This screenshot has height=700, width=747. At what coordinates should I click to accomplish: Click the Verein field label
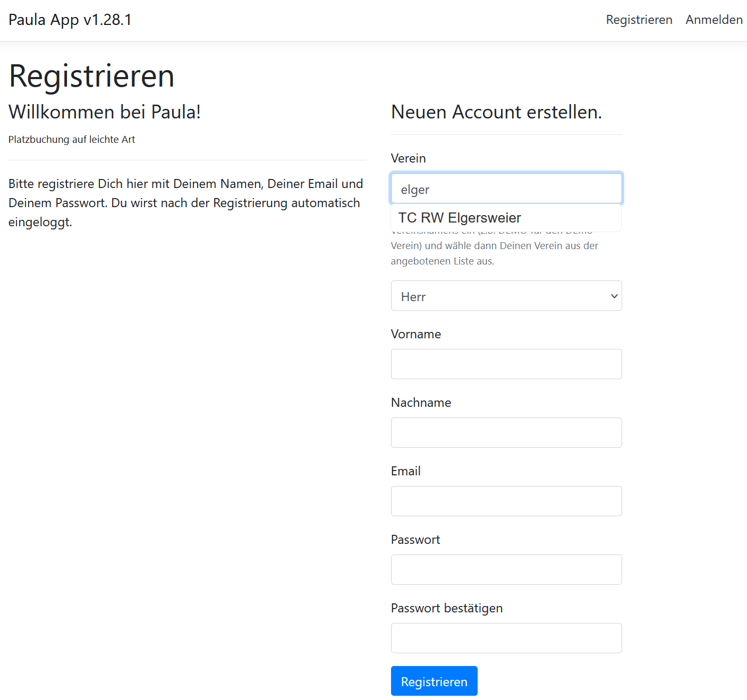click(408, 158)
